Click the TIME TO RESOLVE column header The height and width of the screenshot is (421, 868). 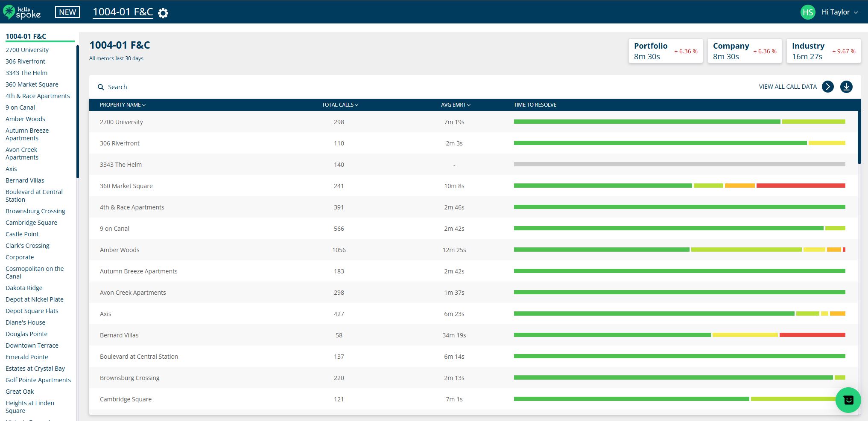pos(535,105)
